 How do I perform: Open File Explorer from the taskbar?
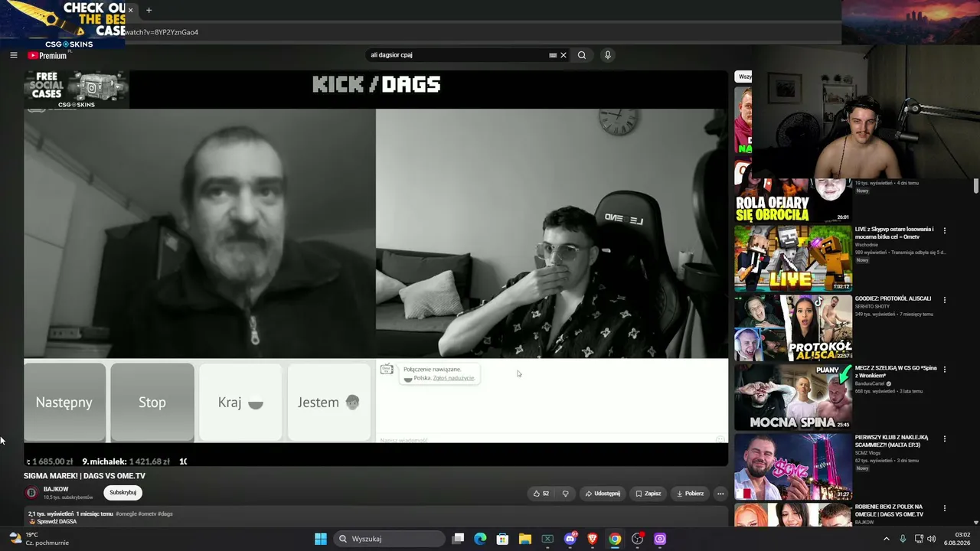pos(524,539)
